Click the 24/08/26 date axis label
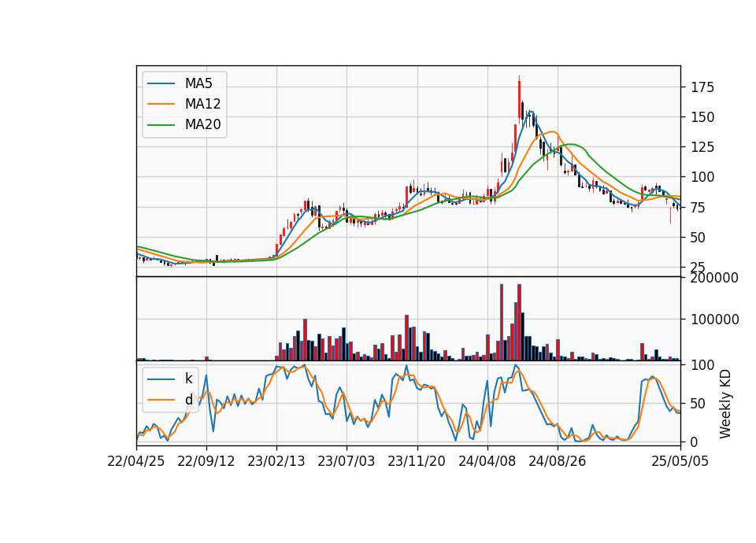 (558, 461)
